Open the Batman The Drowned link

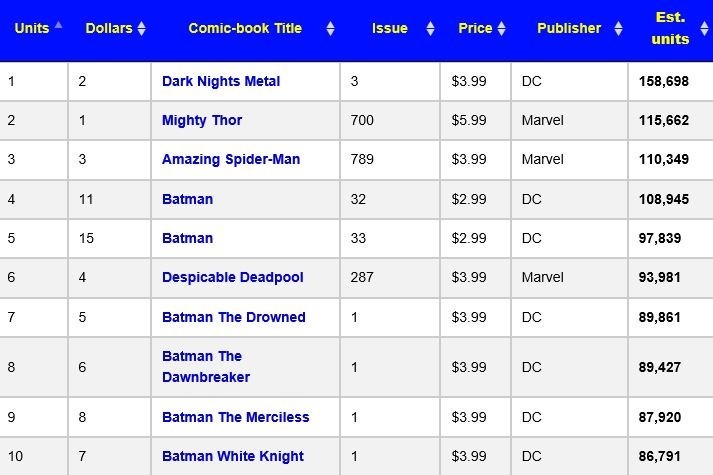point(234,317)
